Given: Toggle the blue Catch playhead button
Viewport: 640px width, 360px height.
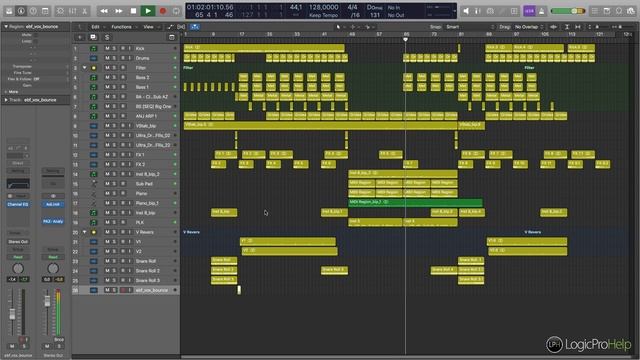Looking at the screenshot, I should coord(195,27).
